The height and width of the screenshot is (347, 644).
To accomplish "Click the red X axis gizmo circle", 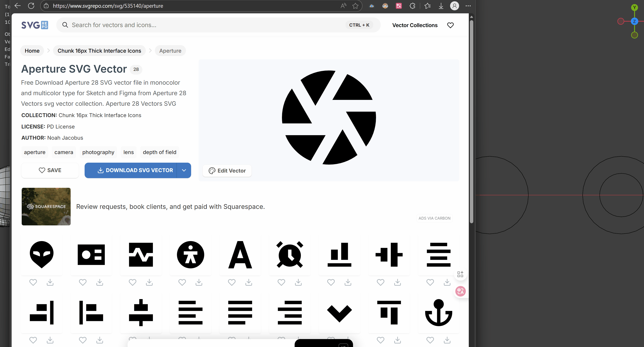I will click(621, 21).
